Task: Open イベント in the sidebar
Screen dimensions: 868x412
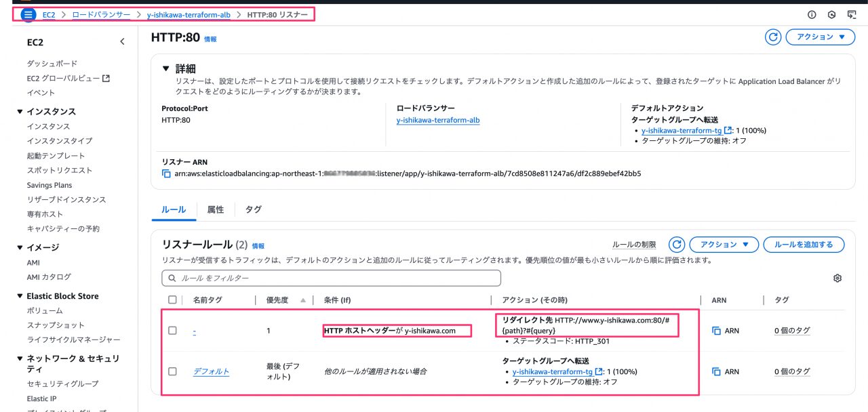Action: pyautogui.click(x=41, y=93)
